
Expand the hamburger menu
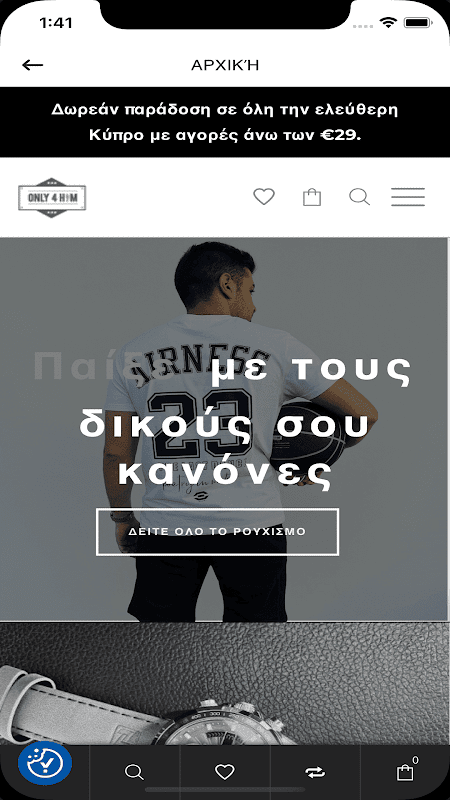click(x=408, y=197)
